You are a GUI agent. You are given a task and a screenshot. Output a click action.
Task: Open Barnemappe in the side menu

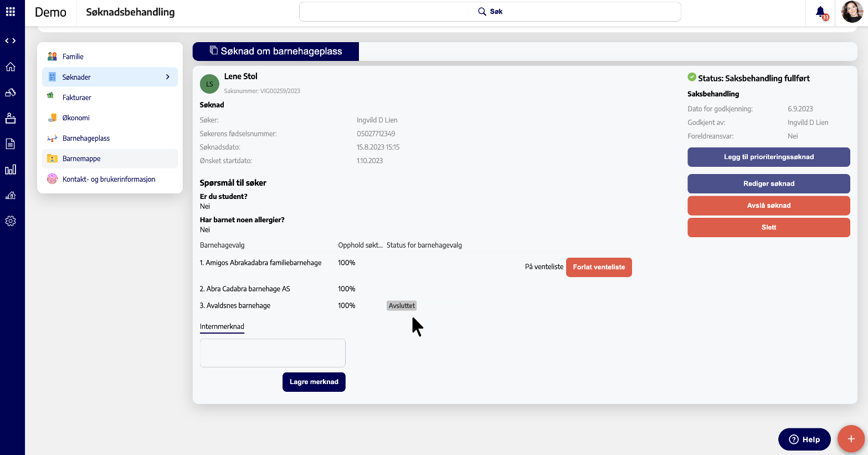point(110,159)
